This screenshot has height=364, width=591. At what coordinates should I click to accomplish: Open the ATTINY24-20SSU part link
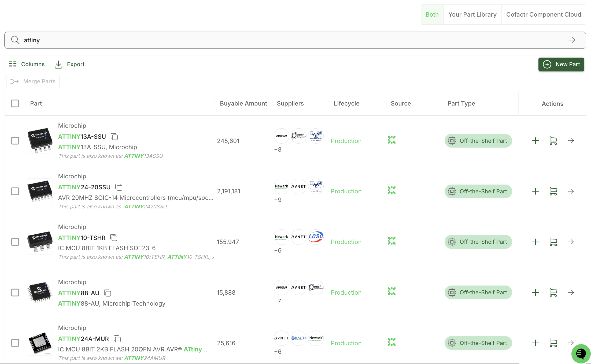[x=84, y=187]
